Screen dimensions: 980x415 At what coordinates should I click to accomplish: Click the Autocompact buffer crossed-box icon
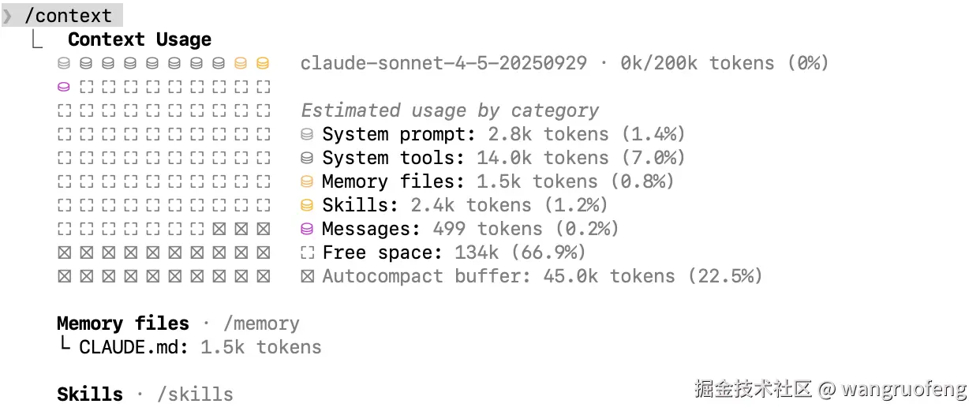(308, 277)
